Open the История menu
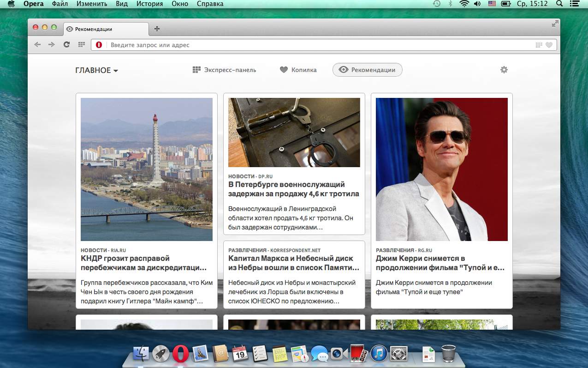 [149, 4]
